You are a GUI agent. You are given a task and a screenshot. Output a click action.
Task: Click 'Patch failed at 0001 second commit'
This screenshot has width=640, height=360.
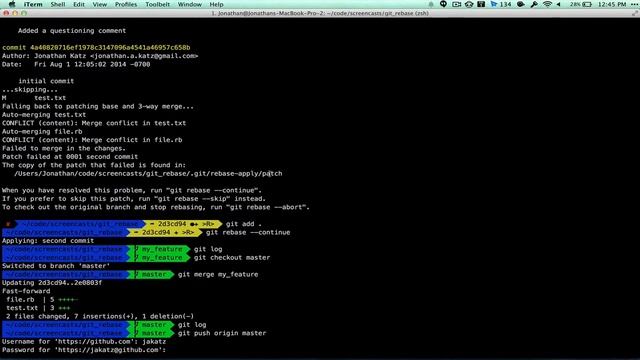[x=70, y=157]
